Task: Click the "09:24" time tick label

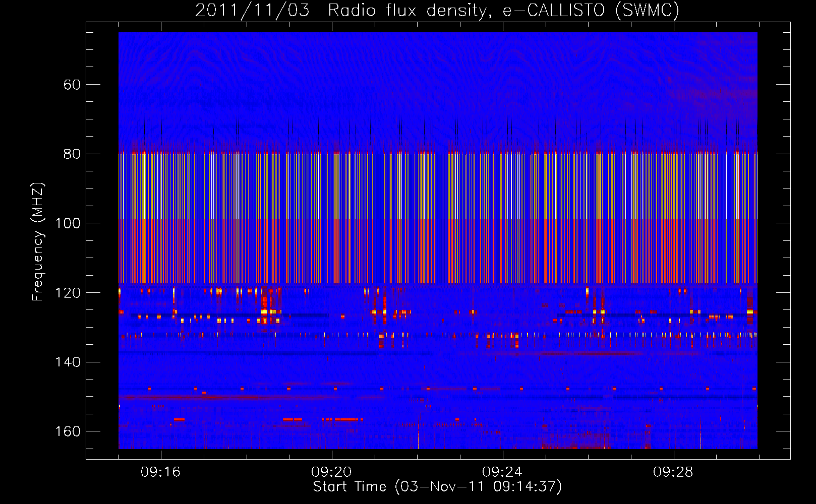Action: coord(502,472)
